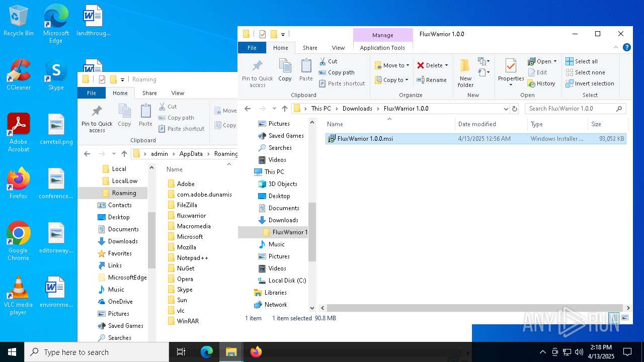644x362 pixels.
Task: Open the File tab in FluxWarrior window
Action: (x=252, y=48)
